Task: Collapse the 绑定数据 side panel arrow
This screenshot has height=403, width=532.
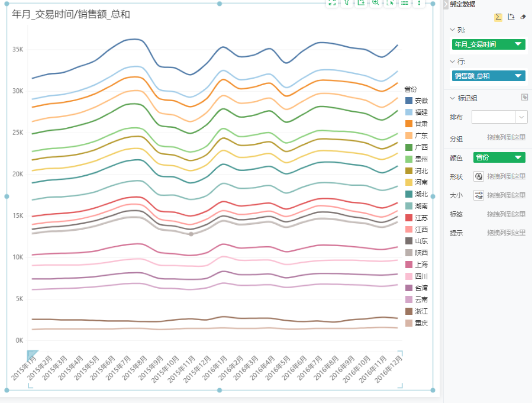Action: click(x=446, y=5)
